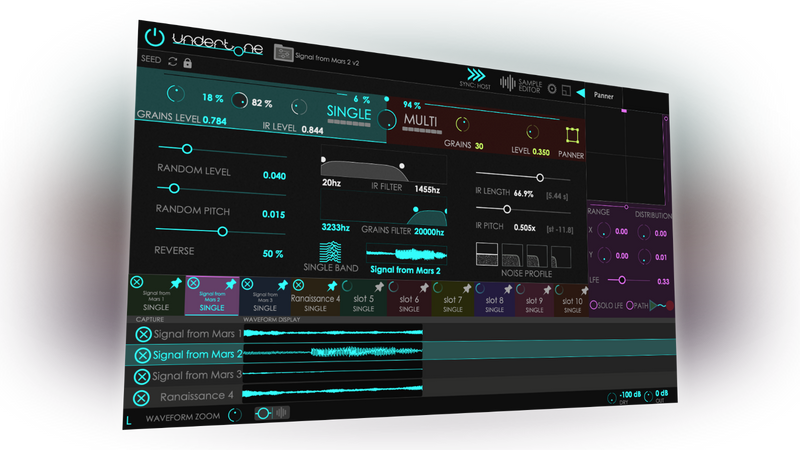
Task: Open the Panner square icon
Action: pyautogui.click(x=572, y=135)
